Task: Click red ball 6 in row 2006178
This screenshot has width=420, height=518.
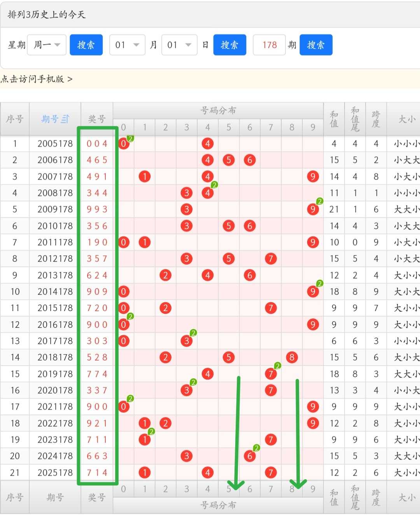Action: [250, 160]
